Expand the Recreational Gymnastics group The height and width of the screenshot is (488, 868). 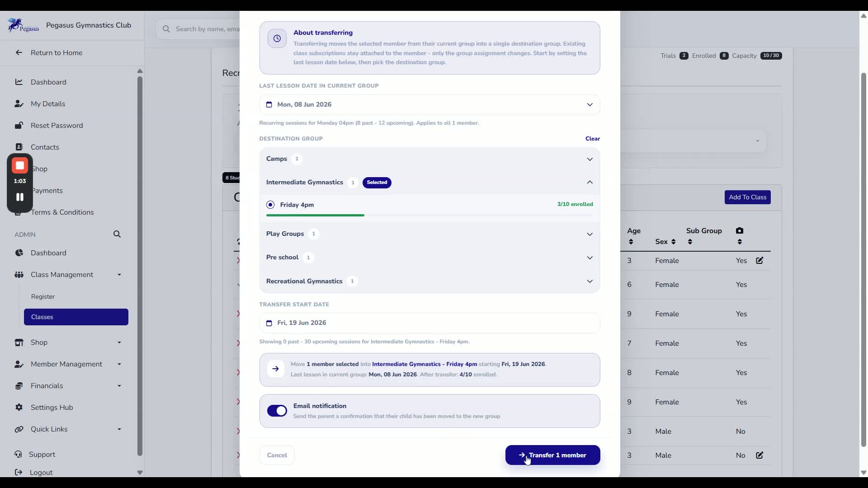click(429, 281)
